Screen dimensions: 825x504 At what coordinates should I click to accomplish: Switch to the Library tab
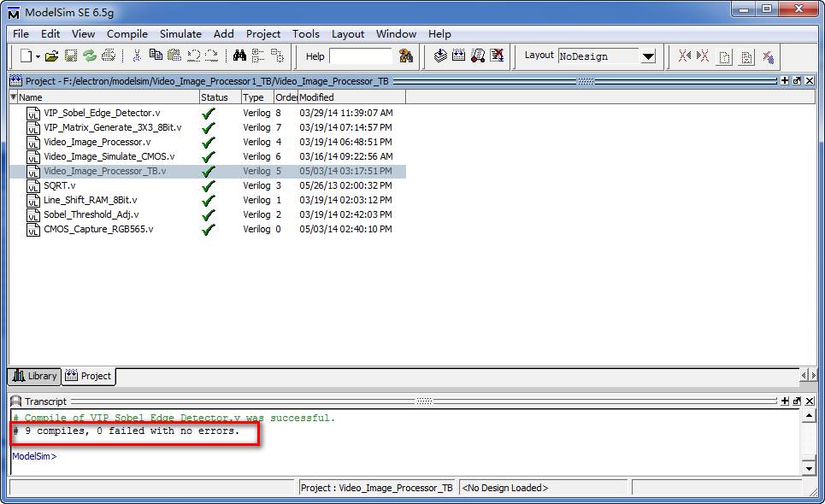click(x=35, y=376)
